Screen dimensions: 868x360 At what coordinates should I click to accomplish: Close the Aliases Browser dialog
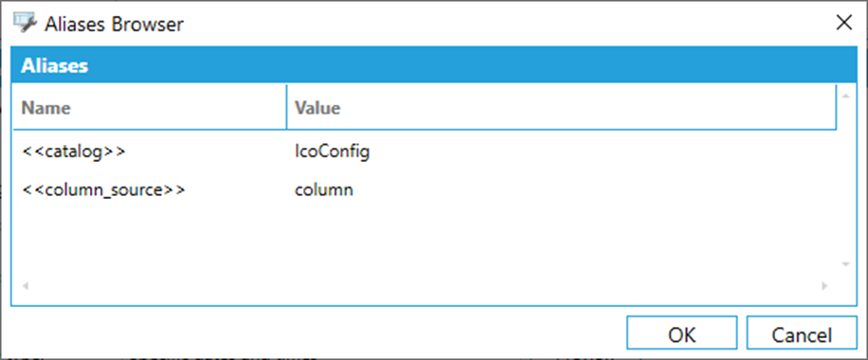pos(843,23)
